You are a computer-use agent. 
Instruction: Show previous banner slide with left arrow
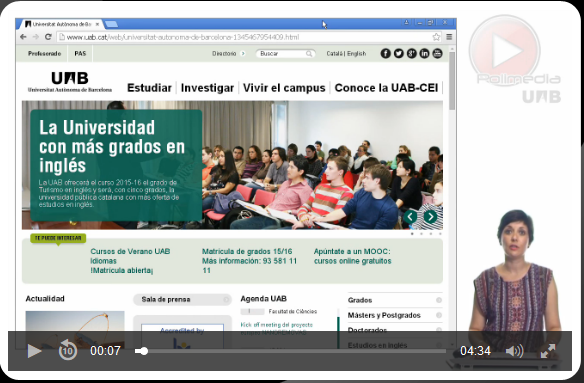[410, 216]
